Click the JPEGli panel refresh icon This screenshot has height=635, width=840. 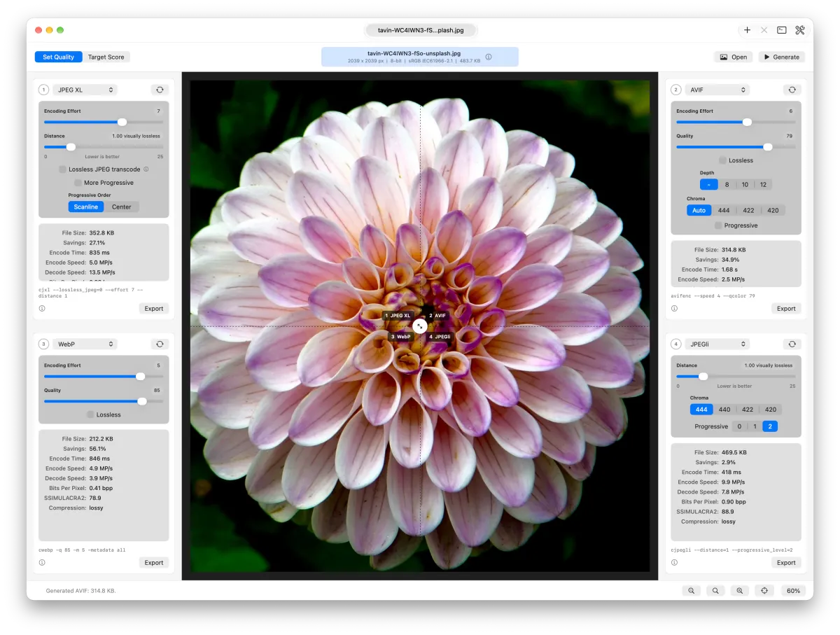792,344
